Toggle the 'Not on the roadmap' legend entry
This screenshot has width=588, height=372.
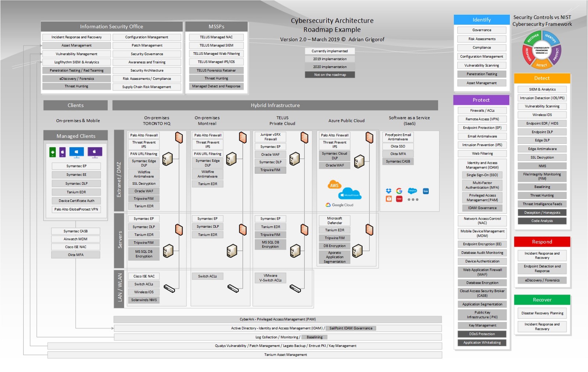click(330, 74)
